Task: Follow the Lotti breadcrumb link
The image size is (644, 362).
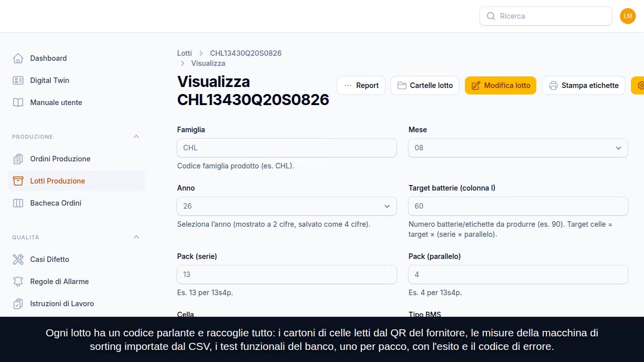Action: point(184,53)
